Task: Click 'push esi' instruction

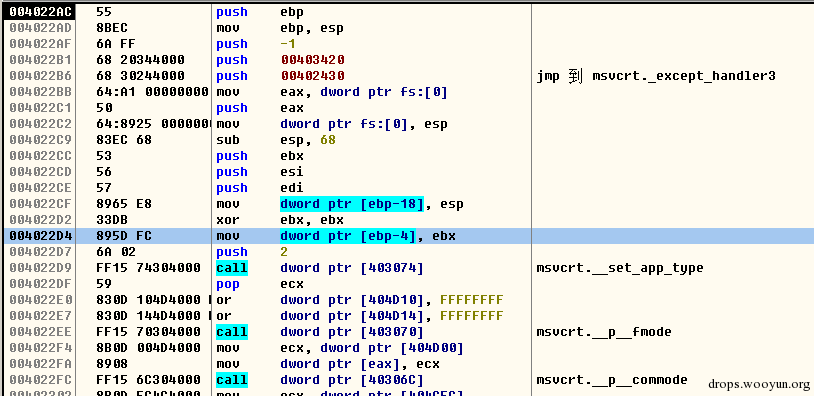Action: pyautogui.click(x=260, y=172)
